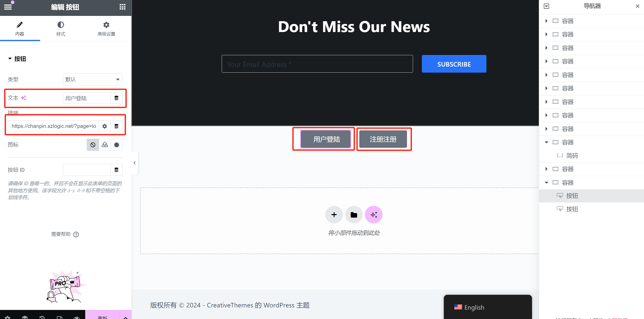Open the English language switcher
The width and height of the screenshot is (644, 319).
click(x=488, y=307)
